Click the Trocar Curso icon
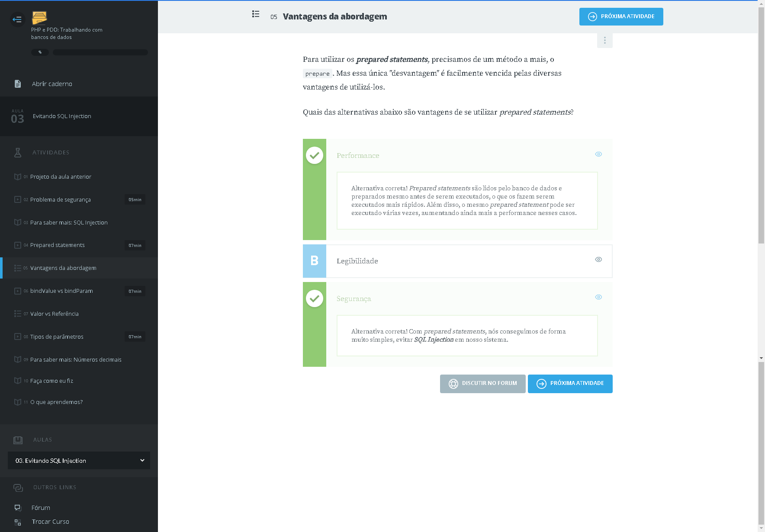The width and height of the screenshot is (765, 532). coord(18,522)
